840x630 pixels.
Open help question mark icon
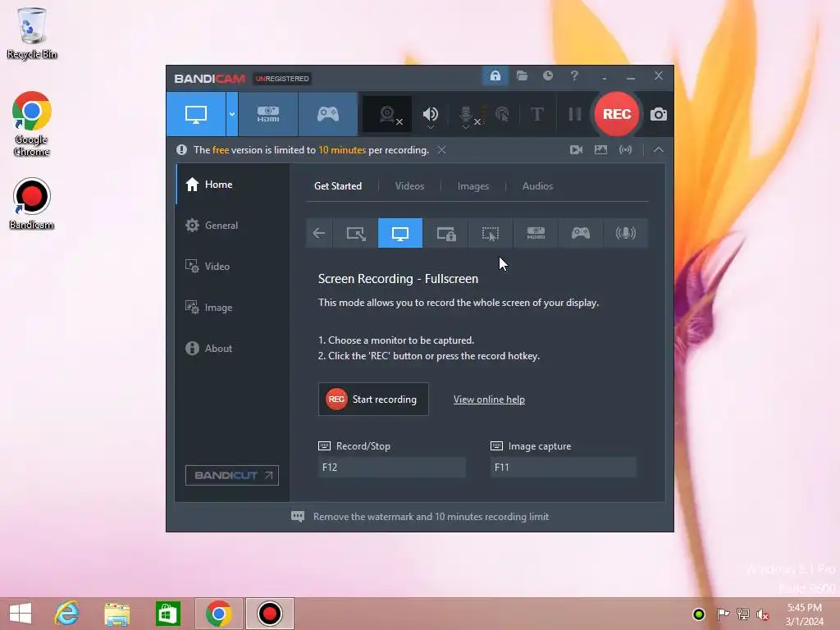574,76
